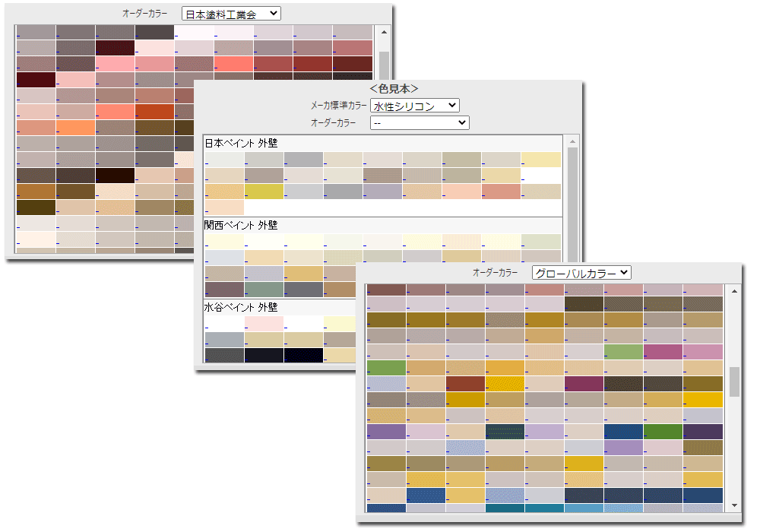The height and width of the screenshot is (532, 760).
Task: Pick the dark gray swatch under 水谷ペイント 外壁
Action: [x=224, y=355]
